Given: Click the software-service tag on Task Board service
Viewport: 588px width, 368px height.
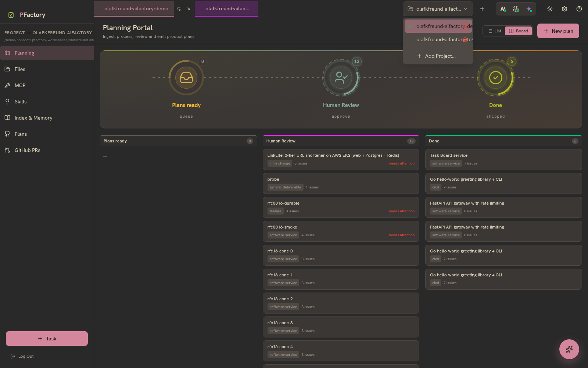Looking at the screenshot, I should 446,163.
